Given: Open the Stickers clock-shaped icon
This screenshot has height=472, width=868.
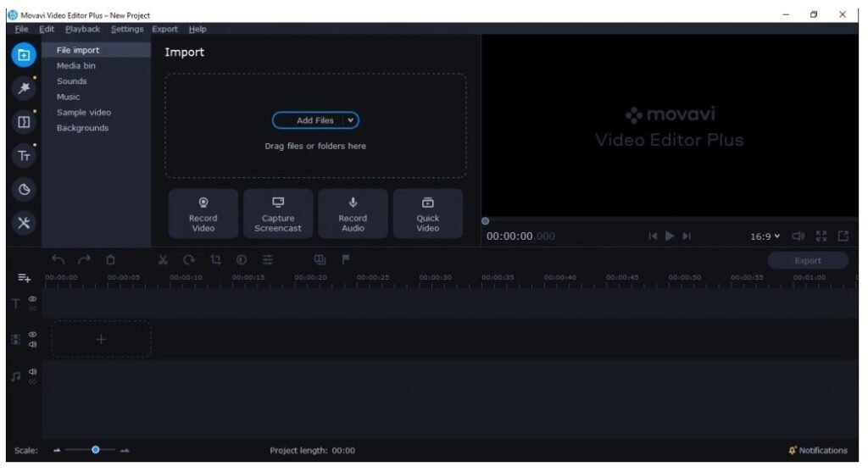Looking at the screenshot, I should click(x=24, y=190).
